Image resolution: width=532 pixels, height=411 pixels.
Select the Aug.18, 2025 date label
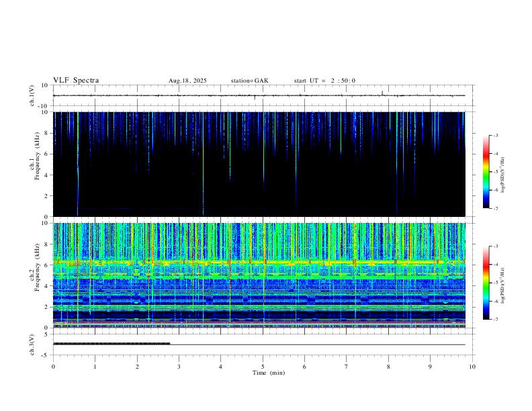click(187, 81)
